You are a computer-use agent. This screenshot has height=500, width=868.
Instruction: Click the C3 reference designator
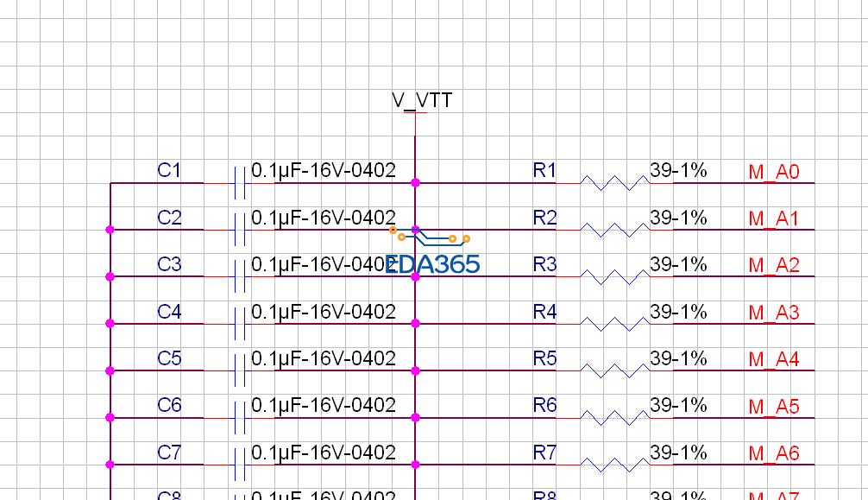167,265
